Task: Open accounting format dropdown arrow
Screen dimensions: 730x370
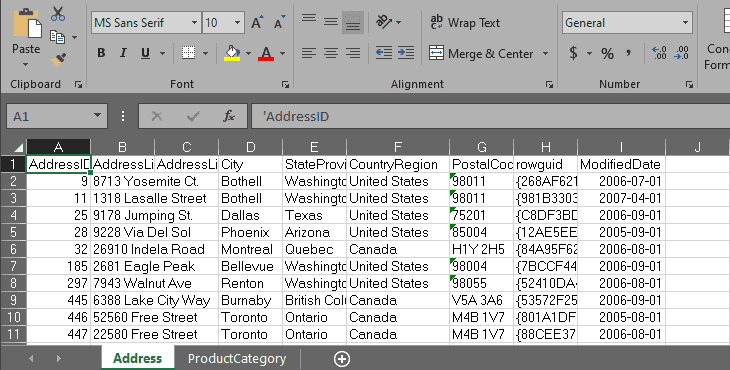Action: [589, 54]
